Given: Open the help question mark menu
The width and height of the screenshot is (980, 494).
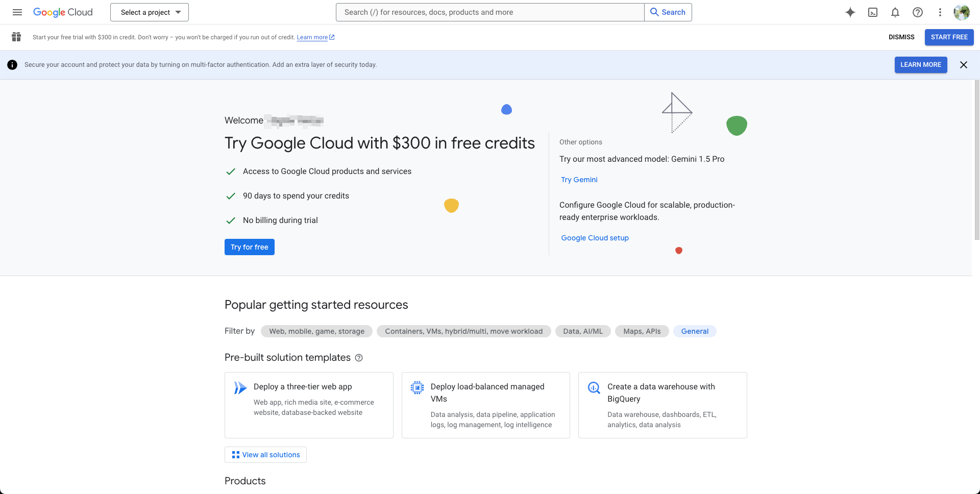Looking at the screenshot, I should coord(918,12).
